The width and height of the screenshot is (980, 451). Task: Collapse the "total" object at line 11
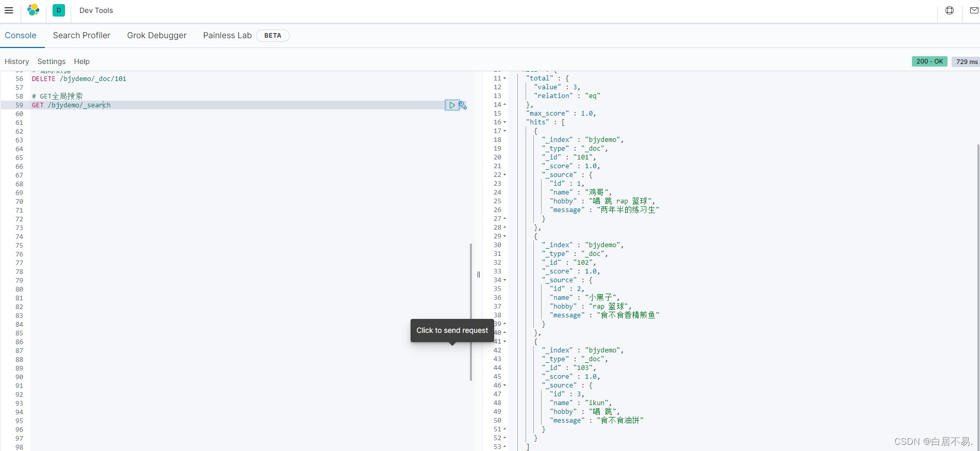(x=505, y=78)
